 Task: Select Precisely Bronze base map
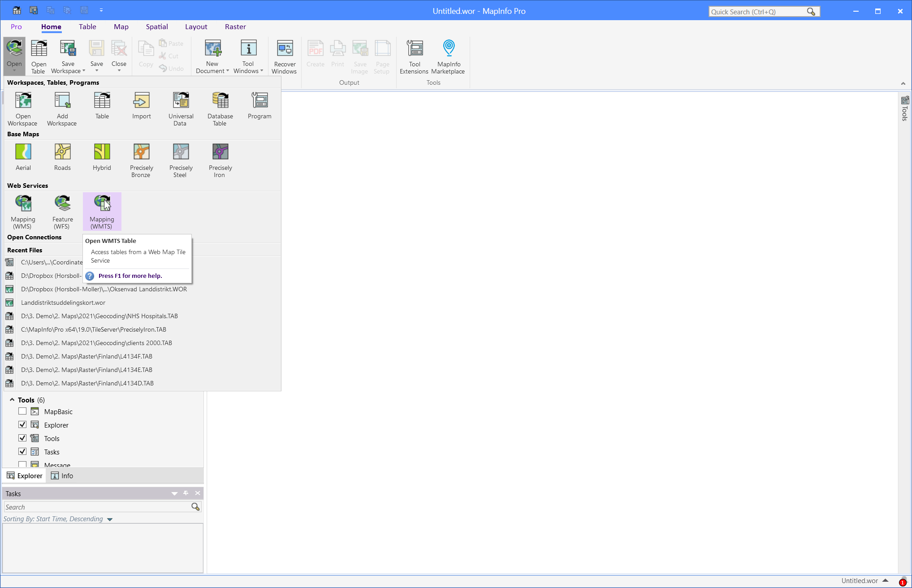click(x=141, y=160)
